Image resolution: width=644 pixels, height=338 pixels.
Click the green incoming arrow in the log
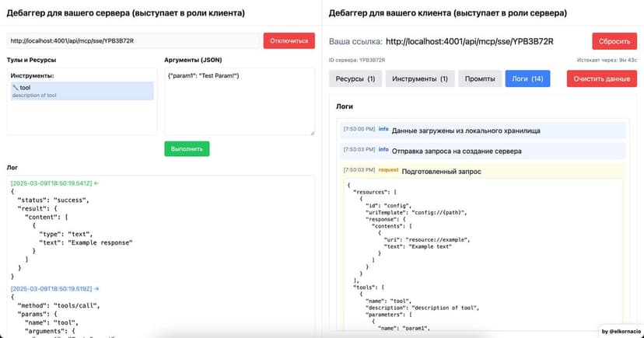[x=97, y=183]
